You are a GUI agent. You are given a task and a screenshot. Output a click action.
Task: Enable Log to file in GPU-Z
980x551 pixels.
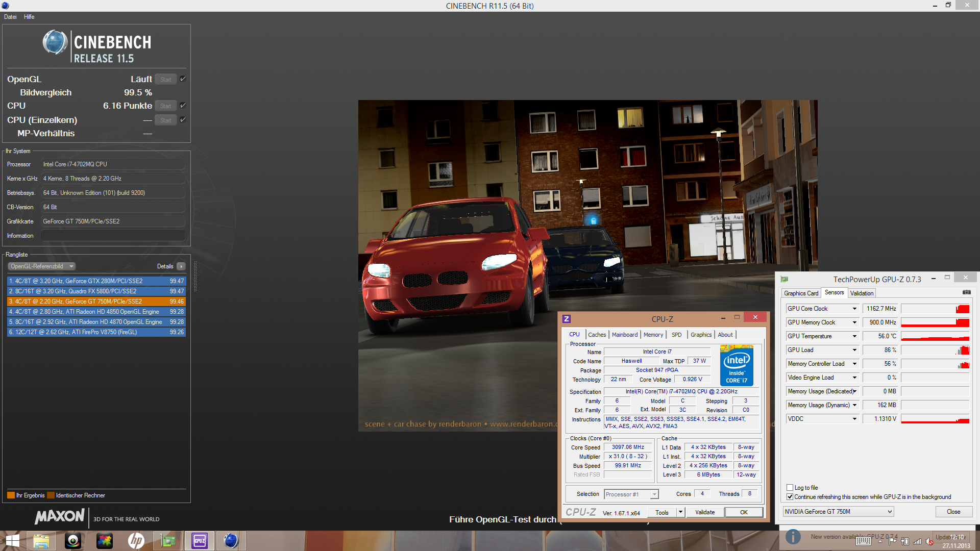(790, 488)
